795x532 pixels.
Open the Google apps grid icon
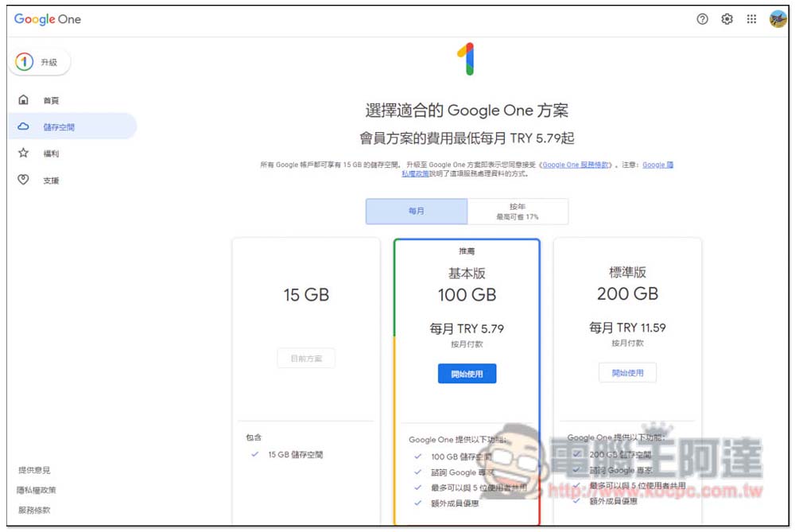(x=751, y=19)
